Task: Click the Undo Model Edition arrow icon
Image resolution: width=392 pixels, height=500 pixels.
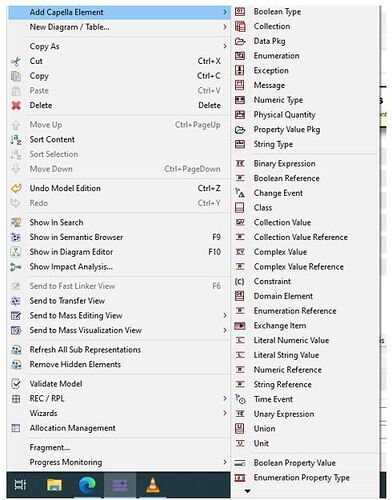Action: (x=16, y=188)
